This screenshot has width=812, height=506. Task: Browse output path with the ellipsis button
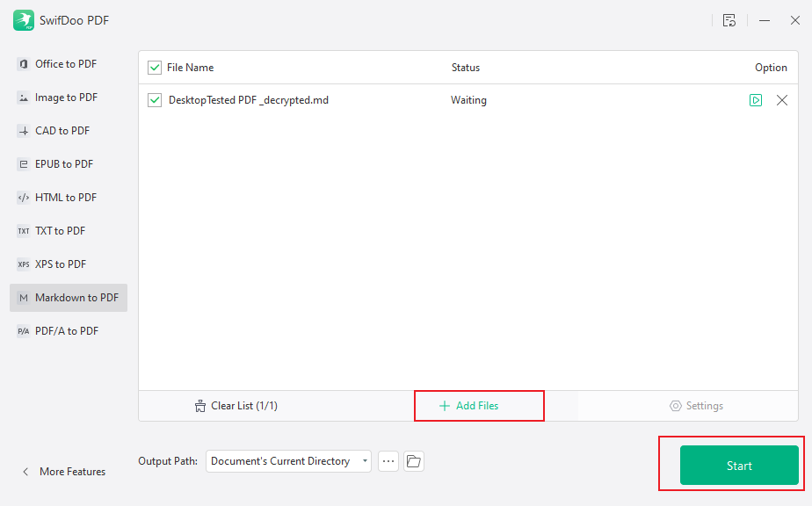click(x=388, y=460)
